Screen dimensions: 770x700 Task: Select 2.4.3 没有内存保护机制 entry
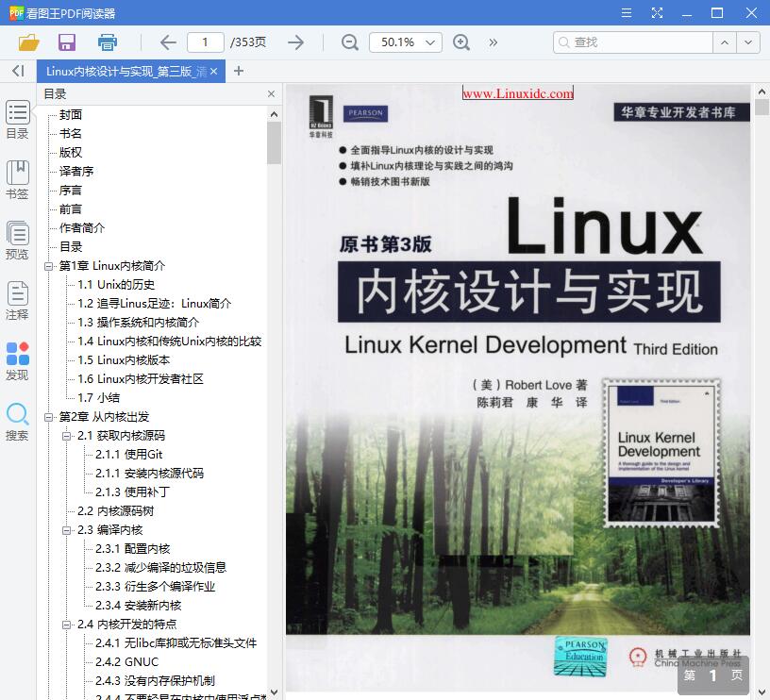155,681
